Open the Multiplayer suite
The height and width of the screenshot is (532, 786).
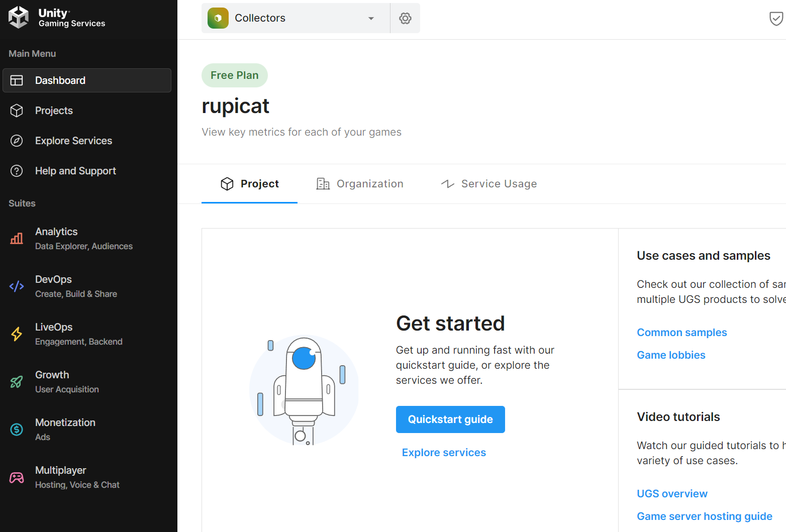click(87, 477)
